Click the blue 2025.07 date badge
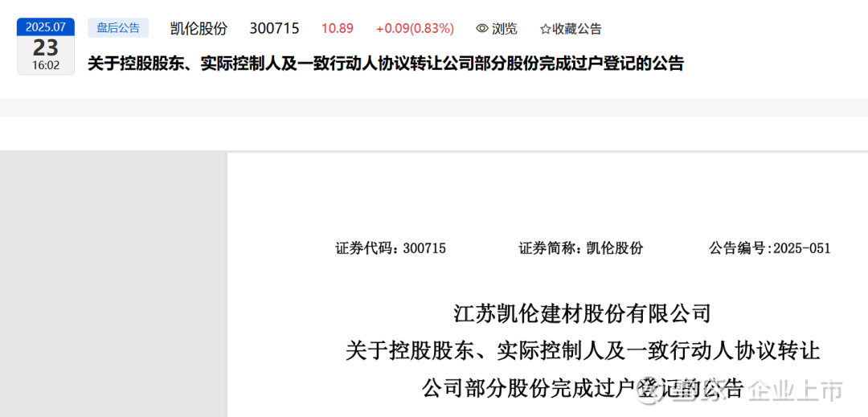This screenshot has width=868, height=417. point(46,27)
